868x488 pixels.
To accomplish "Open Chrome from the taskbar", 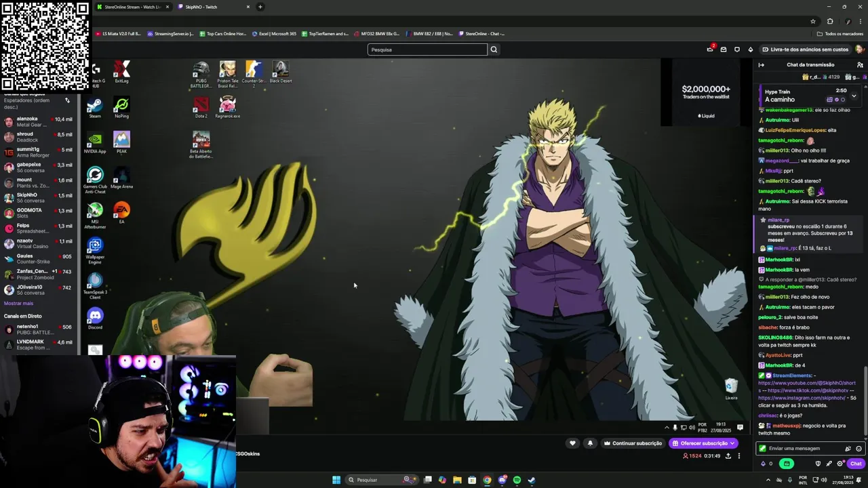I will 487,480.
